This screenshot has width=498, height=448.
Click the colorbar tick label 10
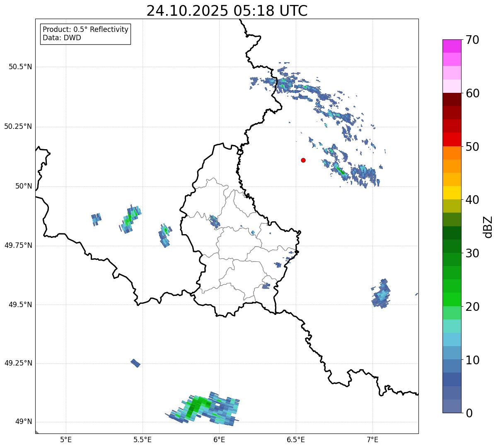[472, 360]
